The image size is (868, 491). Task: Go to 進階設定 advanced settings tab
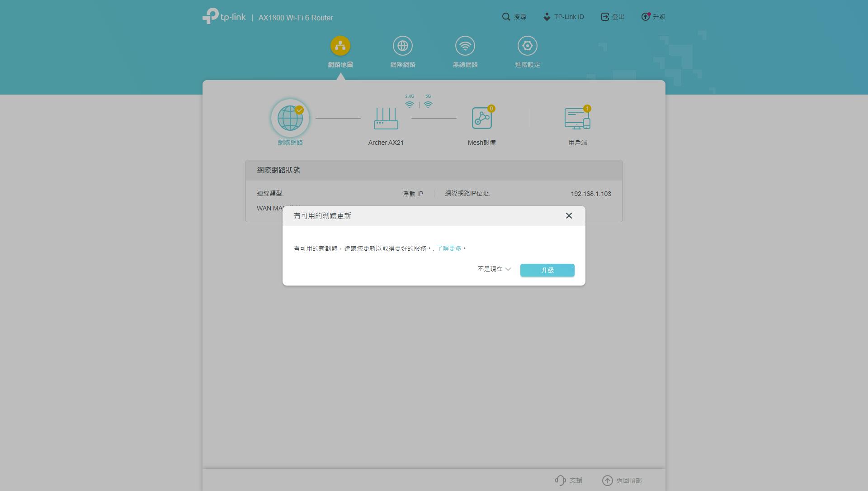tap(527, 46)
